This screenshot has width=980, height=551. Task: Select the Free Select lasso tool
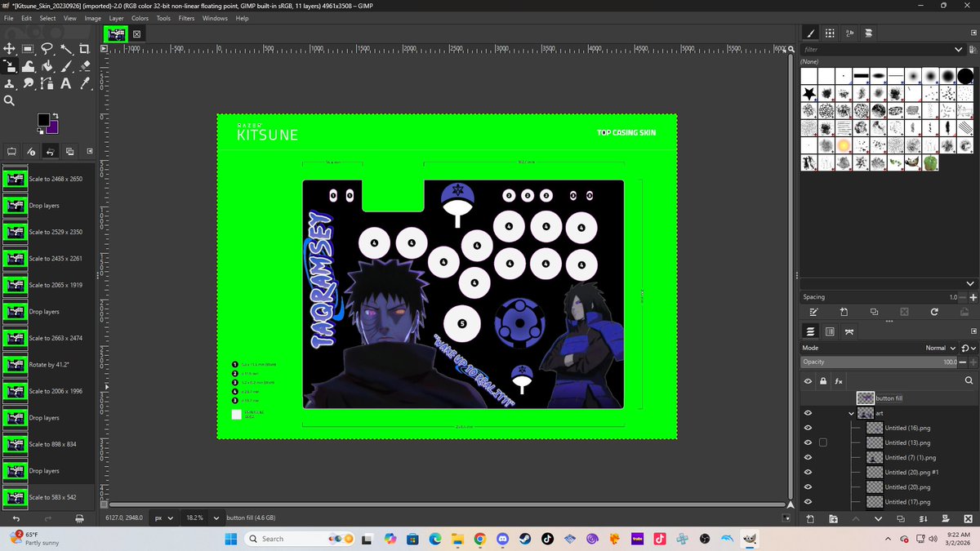tap(47, 49)
